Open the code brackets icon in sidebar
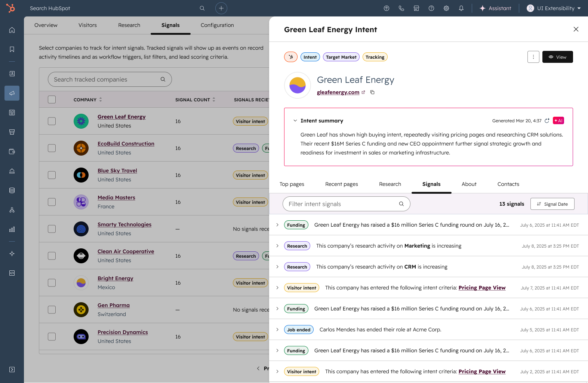This screenshot has height=383, width=588. [12, 273]
